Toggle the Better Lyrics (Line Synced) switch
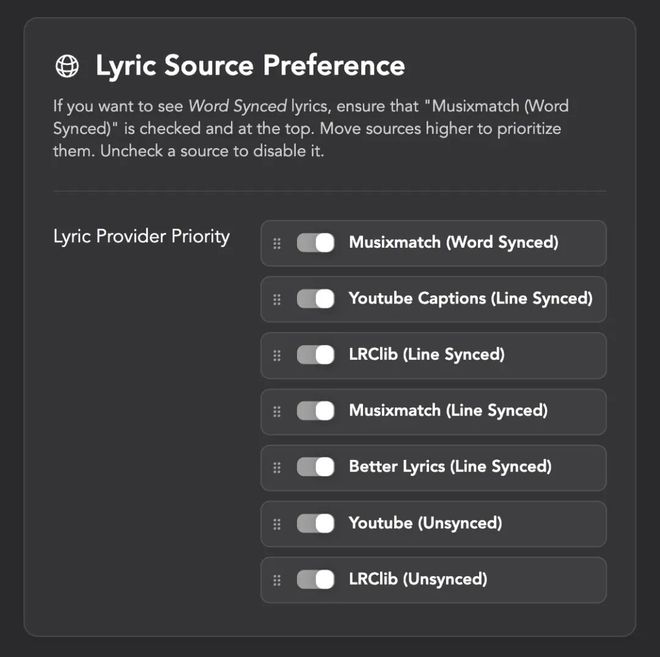 point(315,467)
